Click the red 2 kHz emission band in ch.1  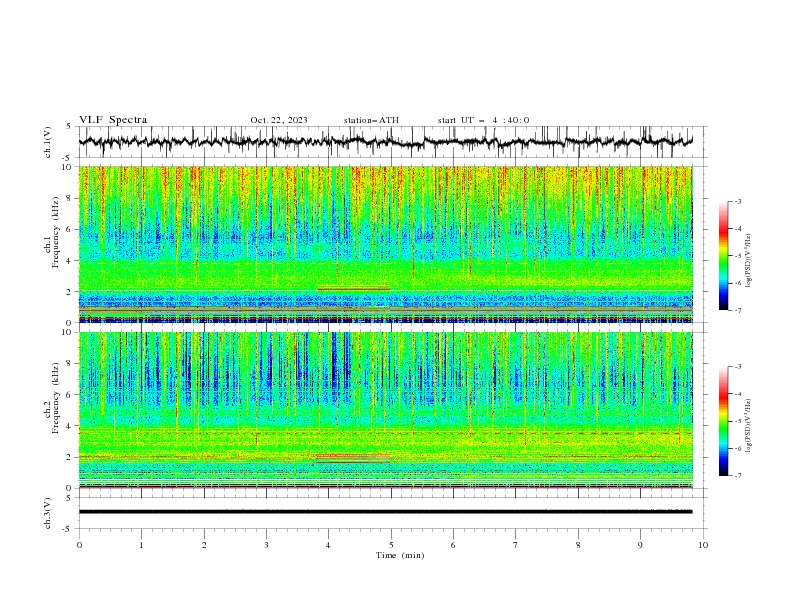[354, 288]
